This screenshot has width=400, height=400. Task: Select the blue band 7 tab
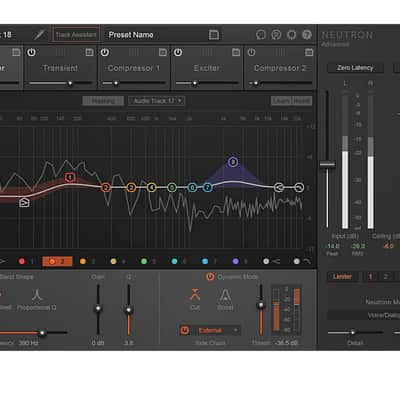[x=210, y=262]
